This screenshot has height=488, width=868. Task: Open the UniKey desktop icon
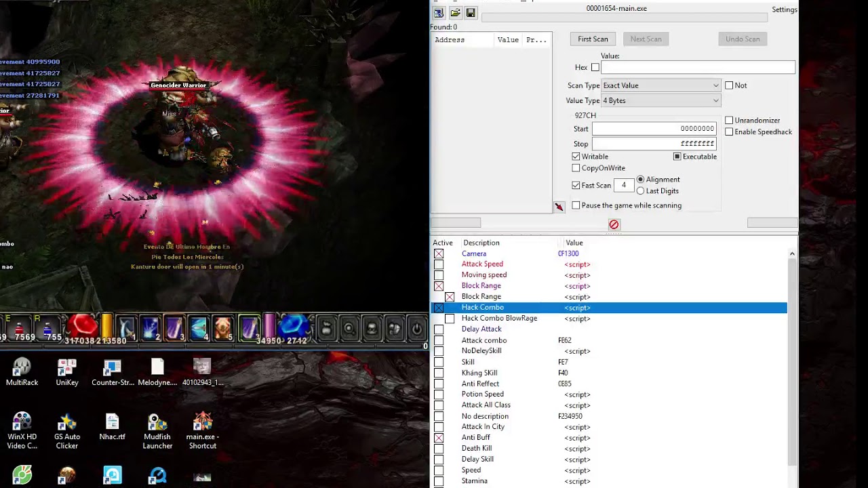point(67,372)
